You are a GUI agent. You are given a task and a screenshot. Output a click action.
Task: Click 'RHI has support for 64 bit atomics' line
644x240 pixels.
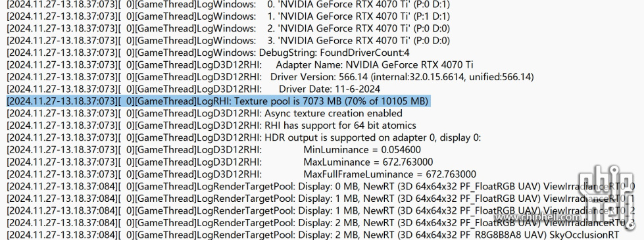pos(212,125)
